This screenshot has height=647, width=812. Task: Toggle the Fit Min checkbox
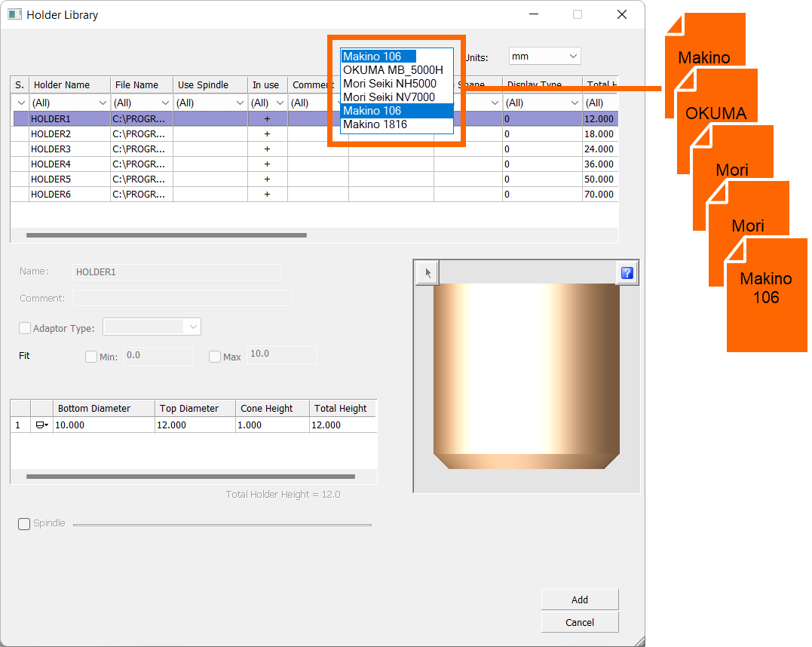(x=91, y=357)
